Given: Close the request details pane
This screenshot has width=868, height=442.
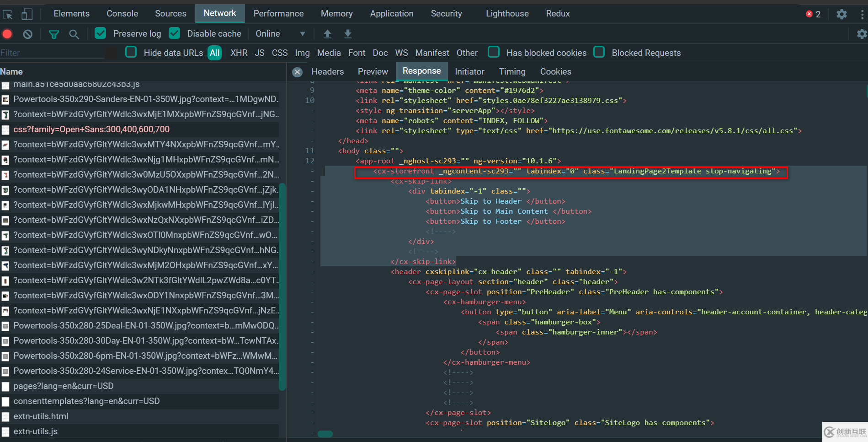Looking at the screenshot, I should (298, 72).
